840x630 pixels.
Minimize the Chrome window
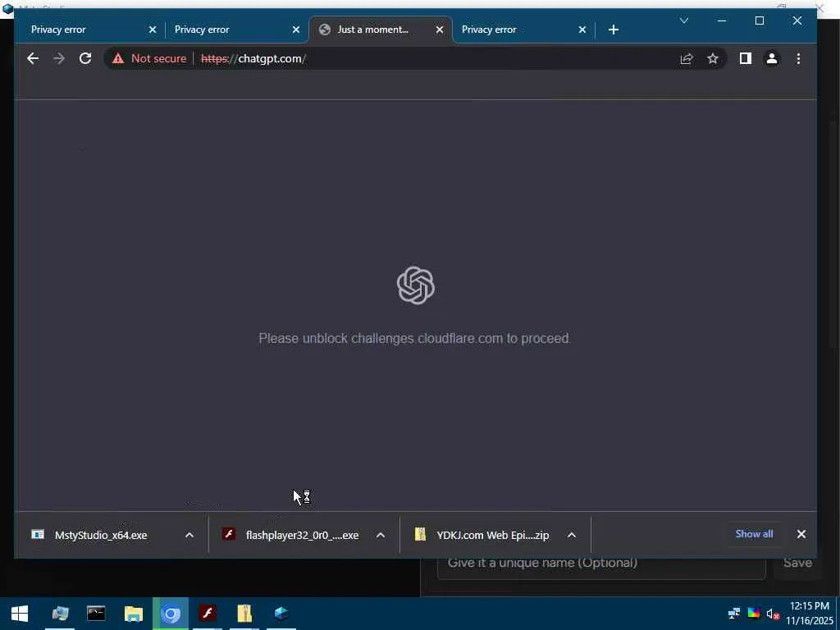tap(722, 21)
